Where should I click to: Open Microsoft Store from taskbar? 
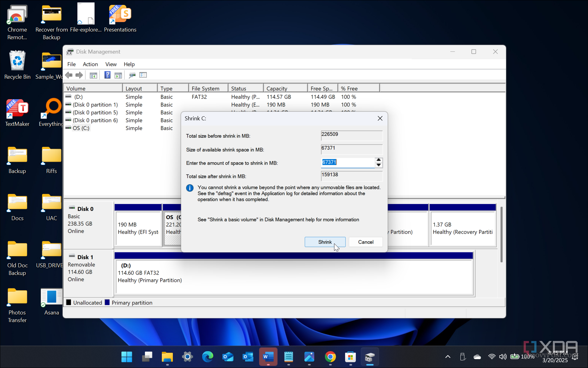[350, 357]
